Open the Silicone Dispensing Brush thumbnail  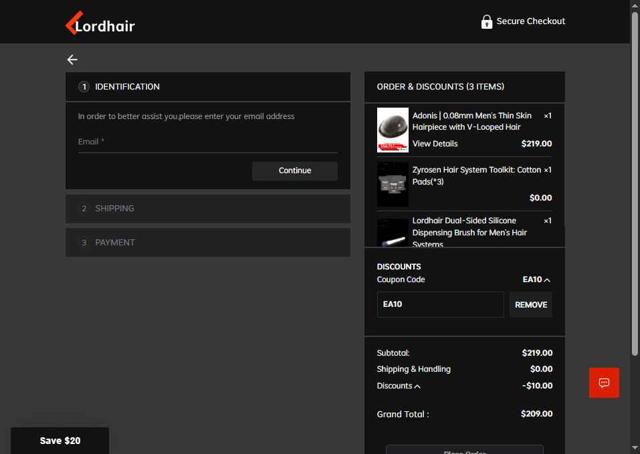[x=393, y=232]
